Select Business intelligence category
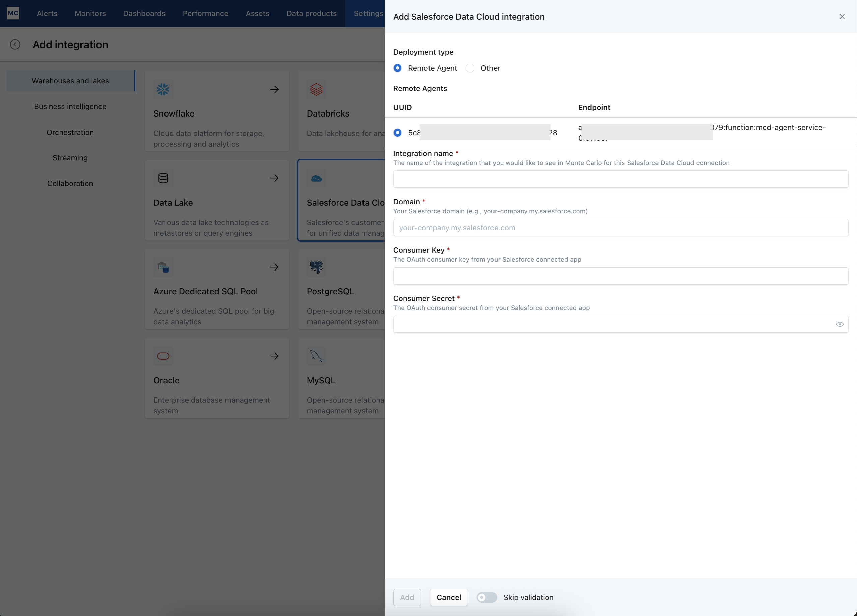Screen dimensions: 857x616 pyautogui.click(x=70, y=106)
